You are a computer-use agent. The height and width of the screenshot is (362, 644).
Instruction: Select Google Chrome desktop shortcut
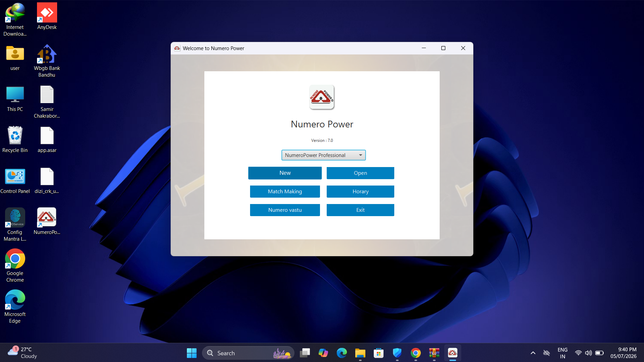point(15,266)
